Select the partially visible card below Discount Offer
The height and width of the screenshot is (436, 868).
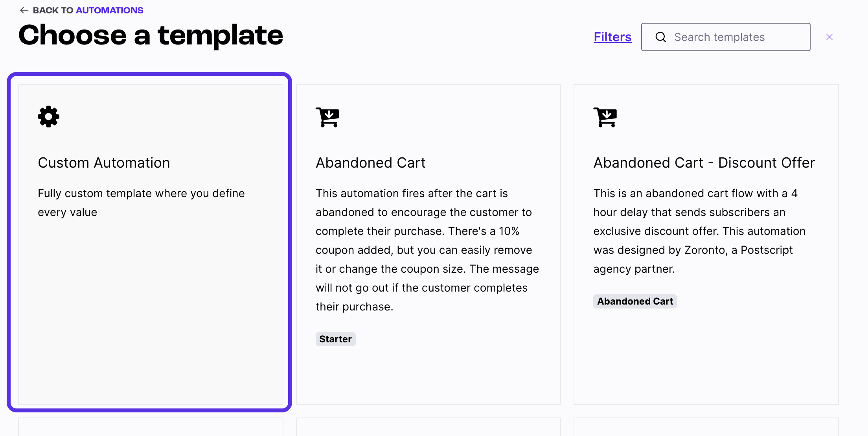coord(706,427)
